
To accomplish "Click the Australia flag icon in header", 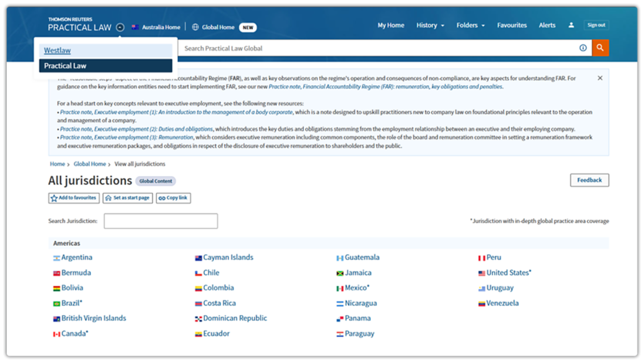I will tap(135, 27).
